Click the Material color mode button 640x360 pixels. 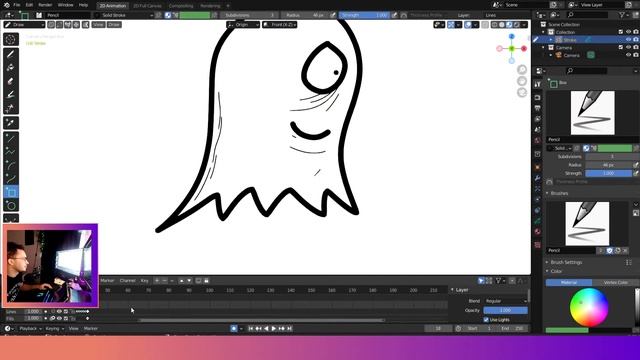coord(569,282)
